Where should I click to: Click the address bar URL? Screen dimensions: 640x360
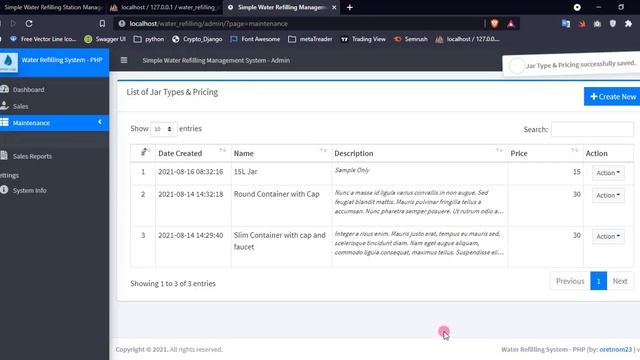pos(209,24)
